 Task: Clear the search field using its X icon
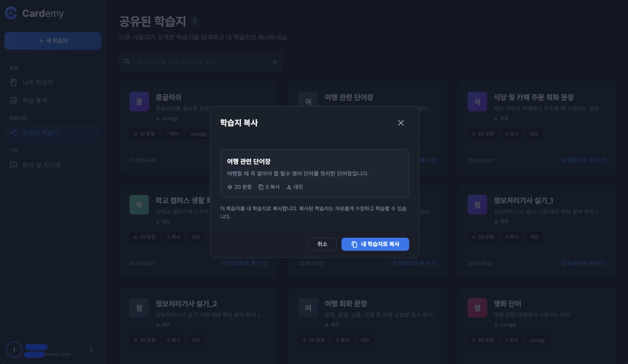[275, 62]
